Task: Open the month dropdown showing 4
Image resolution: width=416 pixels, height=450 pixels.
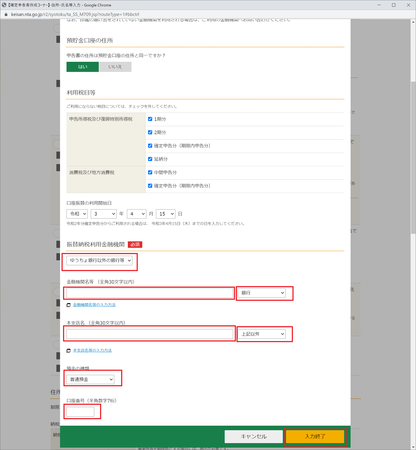Action: (137, 214)
